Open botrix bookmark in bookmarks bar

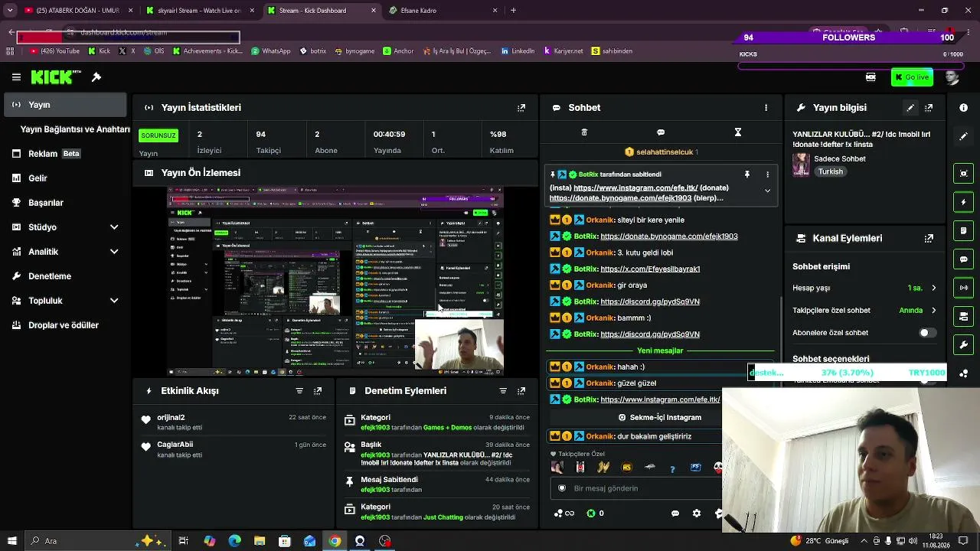[x=313, y=51]
